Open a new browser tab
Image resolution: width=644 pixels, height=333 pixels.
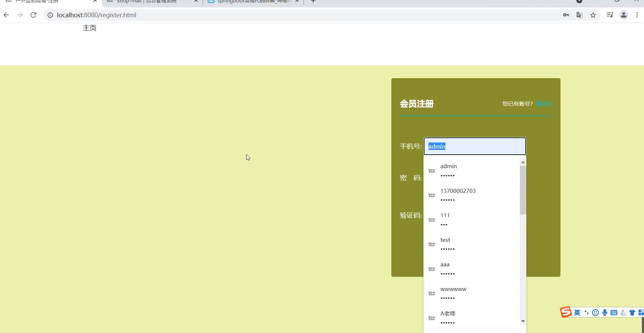[x=313, y=1]
